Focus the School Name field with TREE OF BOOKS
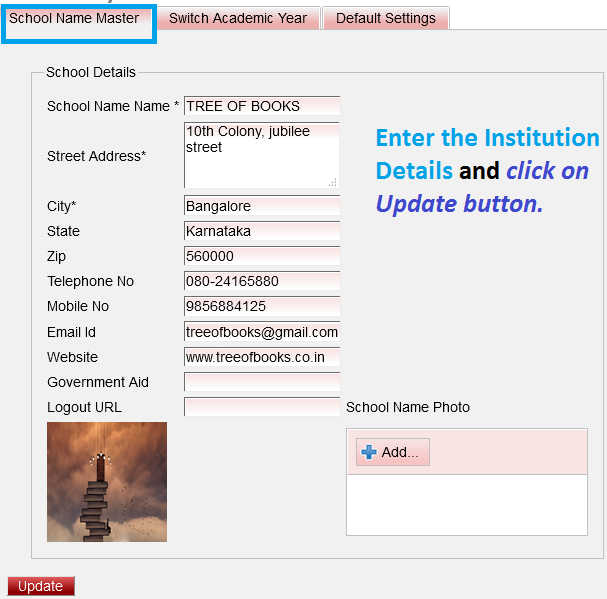 point(262,106)
